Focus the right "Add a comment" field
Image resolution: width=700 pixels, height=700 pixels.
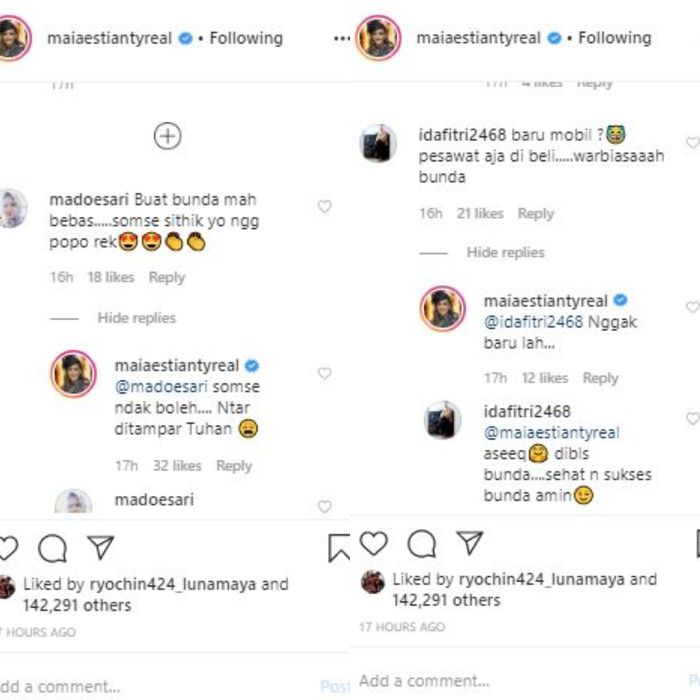[x=500, y=681]
